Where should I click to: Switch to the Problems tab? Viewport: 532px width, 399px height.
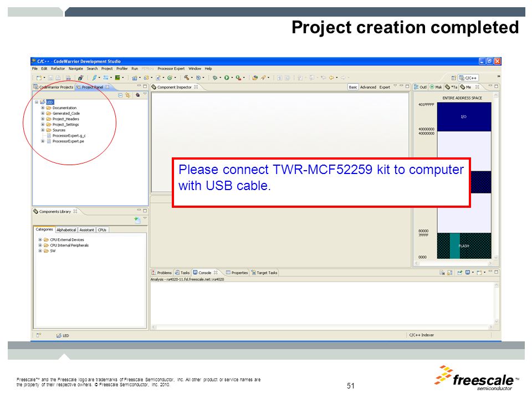coord(161,273)
